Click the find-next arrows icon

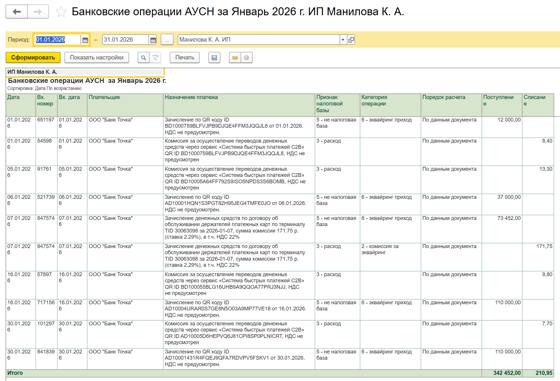tap(155, 57)
